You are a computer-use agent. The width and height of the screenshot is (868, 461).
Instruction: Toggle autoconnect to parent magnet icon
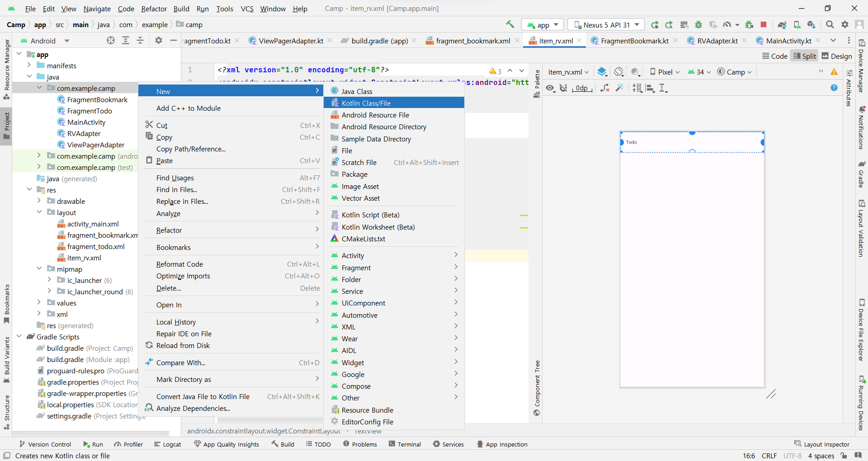point(563,88)
